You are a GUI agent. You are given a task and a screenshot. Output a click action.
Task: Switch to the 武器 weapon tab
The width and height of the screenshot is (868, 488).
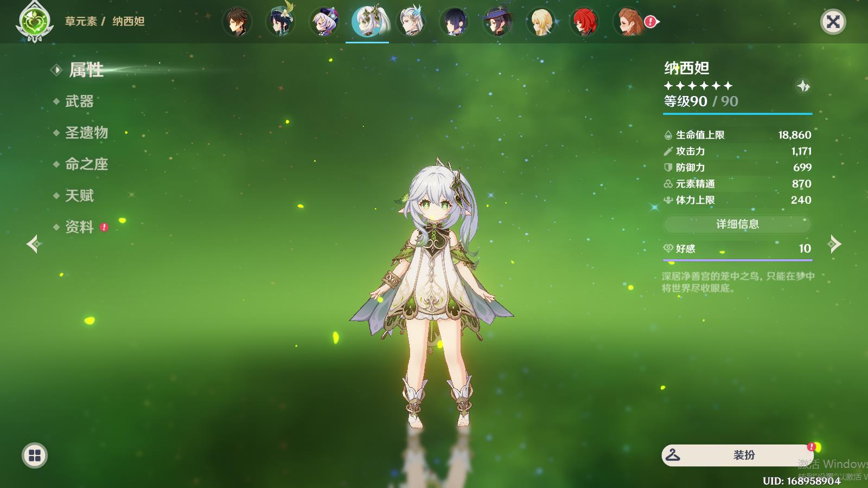[79, 101]
